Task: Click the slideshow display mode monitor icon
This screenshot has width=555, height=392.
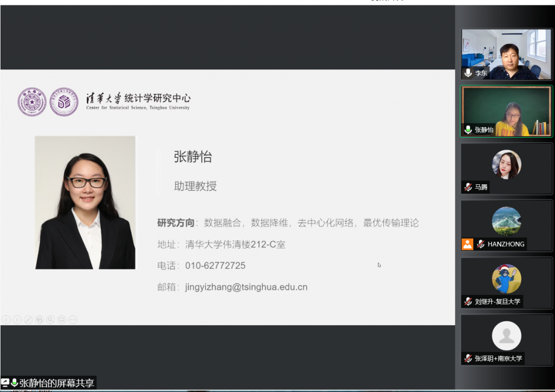Action: (61, 319)
